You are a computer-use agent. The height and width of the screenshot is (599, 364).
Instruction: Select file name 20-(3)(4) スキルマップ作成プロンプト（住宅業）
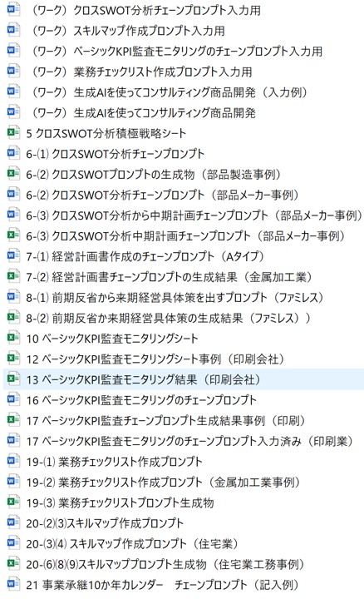click(x=132, y=543)
